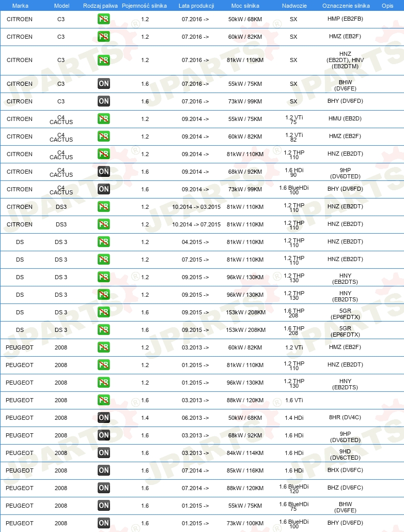Select the '10.2014 -> 03.2015' production years cell
Viewport: 404px width, 532px height.
[196, 207]
